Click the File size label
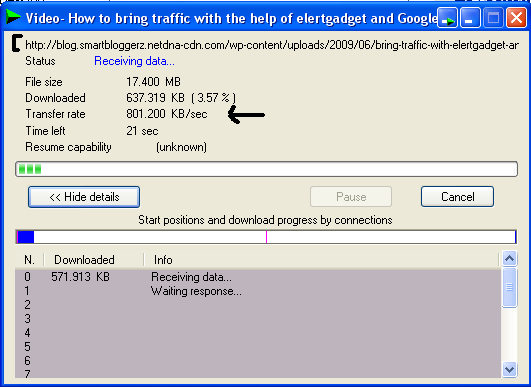Screen dimensions: 531x387 [44, 82]
